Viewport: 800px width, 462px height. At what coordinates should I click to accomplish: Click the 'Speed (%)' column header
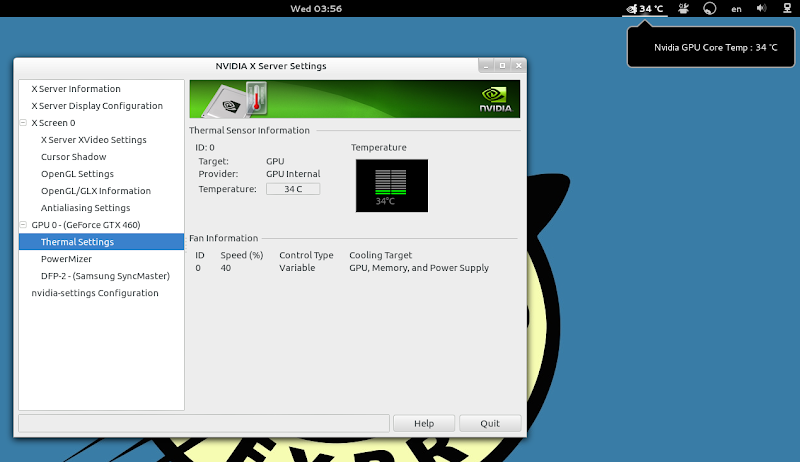point(242,255)
